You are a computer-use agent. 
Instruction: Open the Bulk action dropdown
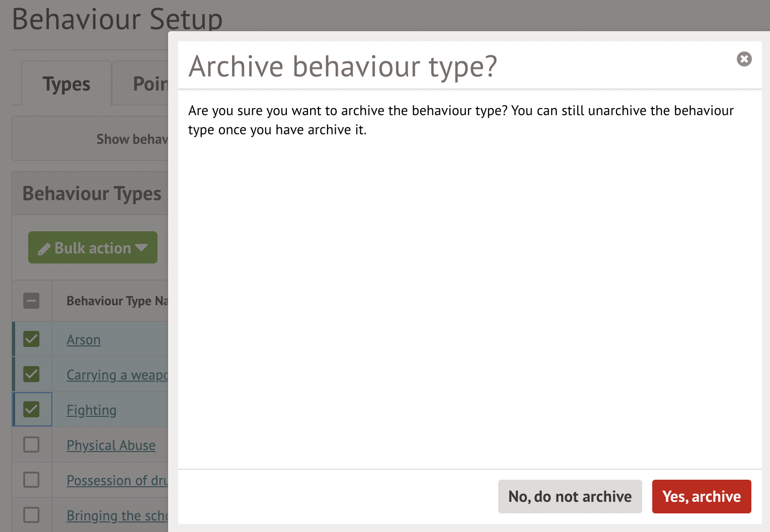93,248
